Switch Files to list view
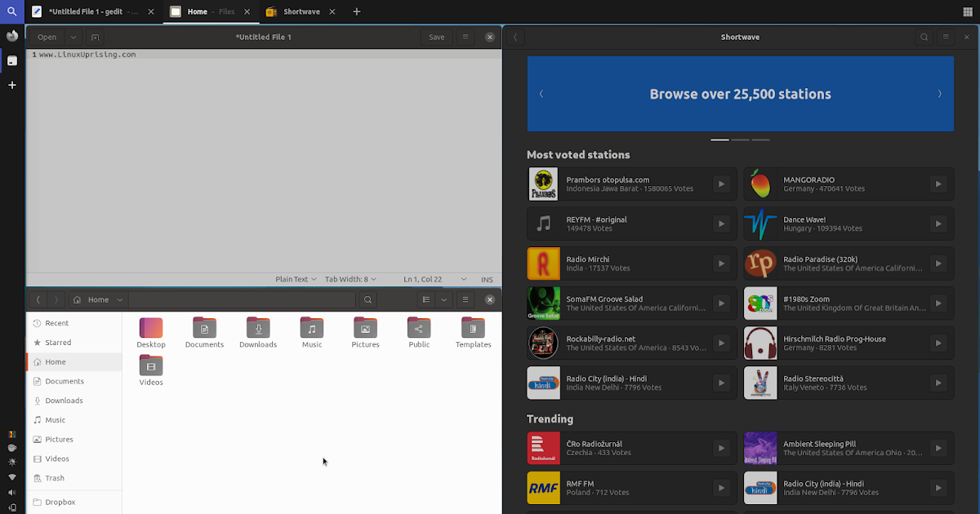Viewport: 980px width, 514px height. pos(425,299)
